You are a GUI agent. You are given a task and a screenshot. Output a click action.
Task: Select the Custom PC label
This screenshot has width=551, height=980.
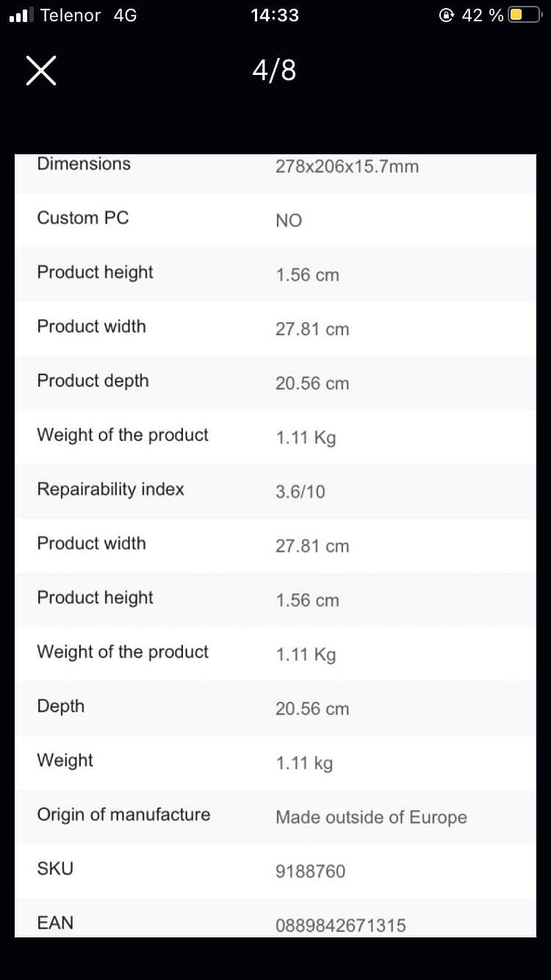[x=82, y=218]
